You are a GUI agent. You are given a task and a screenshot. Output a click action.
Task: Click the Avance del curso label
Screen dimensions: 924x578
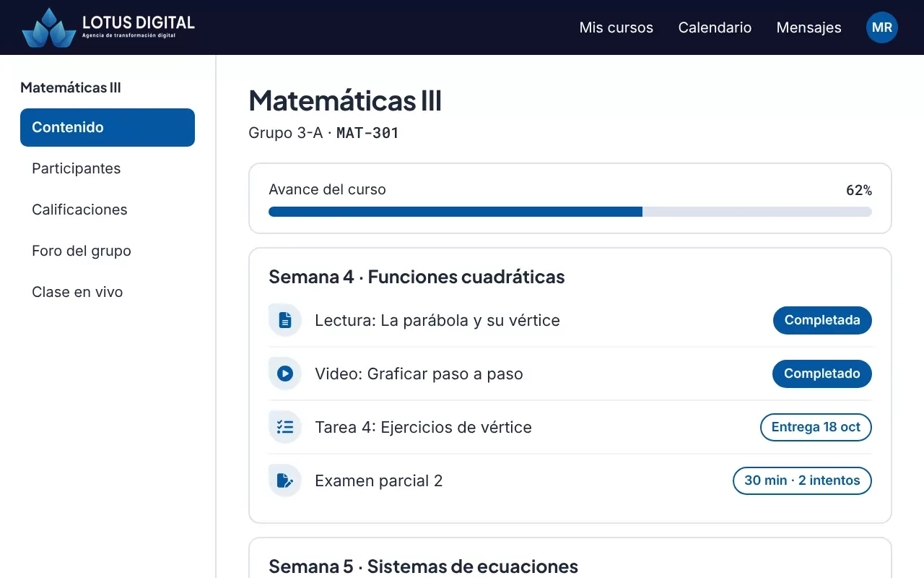coord(327,189)
